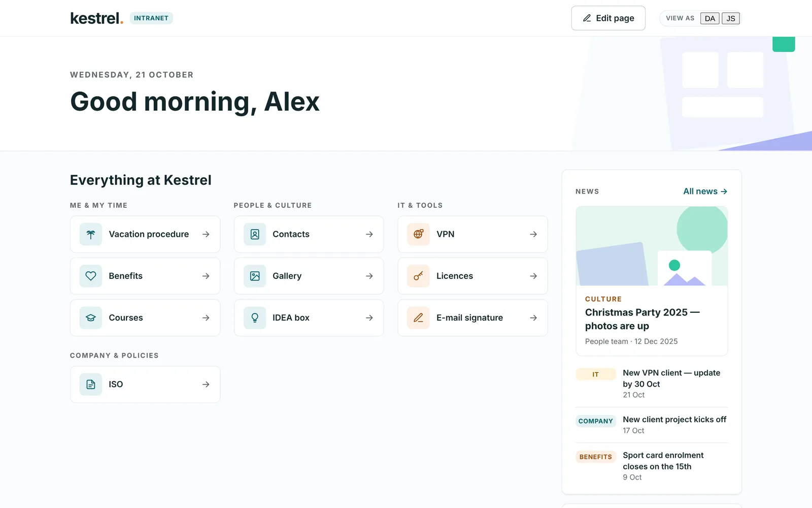Open Vacation procedure link
The width and height of the screenshot is (812, 508).
(x=145, y=234)
